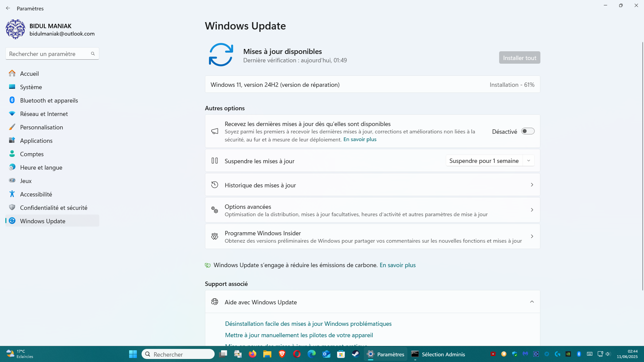Click the carbon emissions leaf icon
This screenshot has width=644, height=362.
tap(208, 265)
